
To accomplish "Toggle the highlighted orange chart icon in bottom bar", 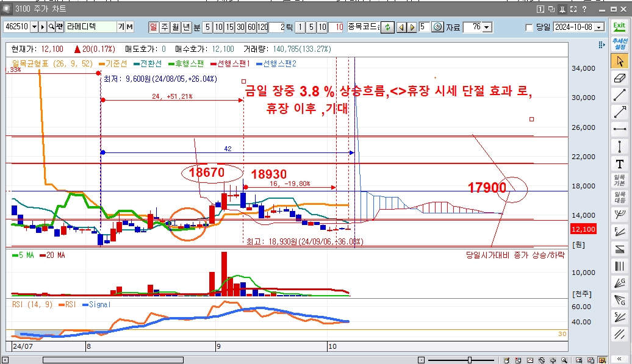I will 601,360.
